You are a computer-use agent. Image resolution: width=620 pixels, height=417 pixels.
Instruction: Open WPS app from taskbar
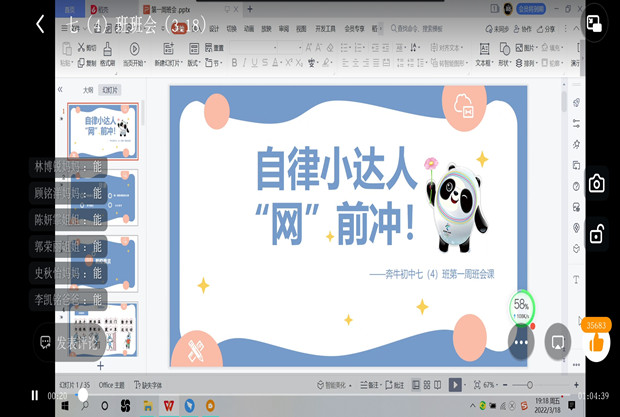coord(169,406)
